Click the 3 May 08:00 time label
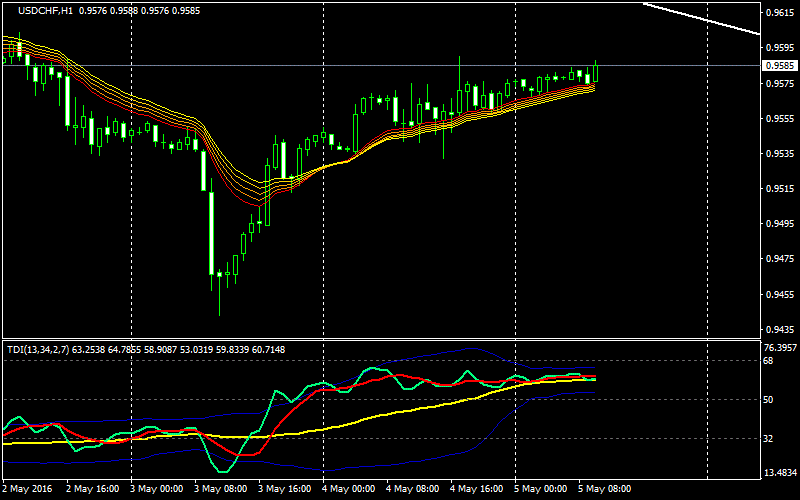 (x=223, y=490)
